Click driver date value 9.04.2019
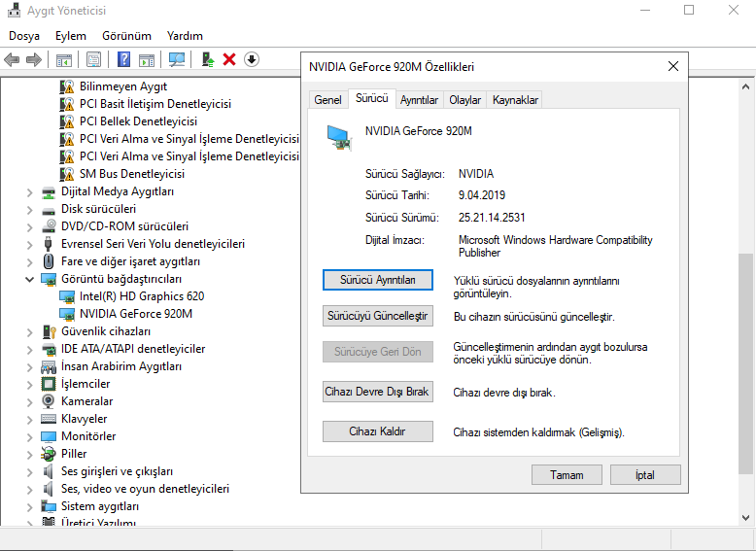Image resolution: width=756 pixels, height=551 pixels. click(482, 195)
